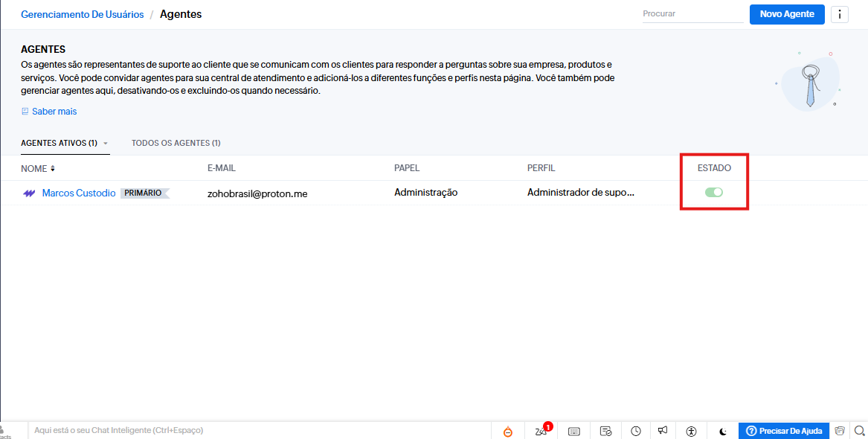Open the chat bubbles icon beside help button

(x=840, y=431)
